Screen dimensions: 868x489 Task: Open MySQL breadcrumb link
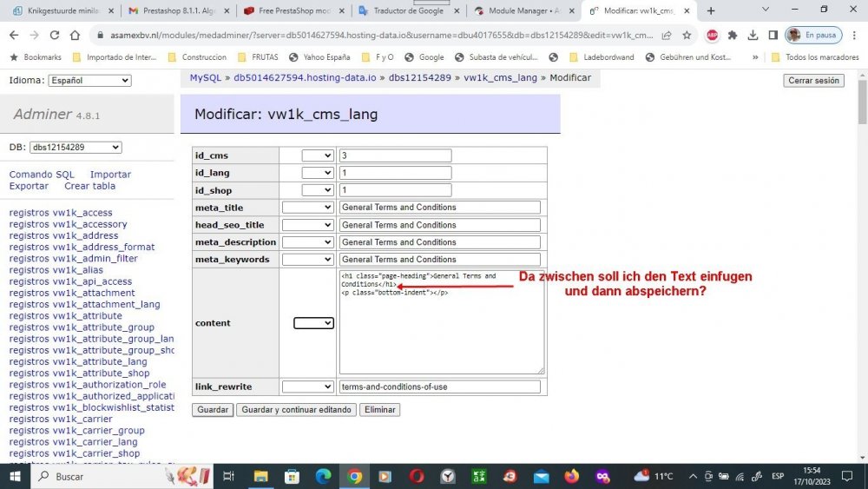[206, 77]
